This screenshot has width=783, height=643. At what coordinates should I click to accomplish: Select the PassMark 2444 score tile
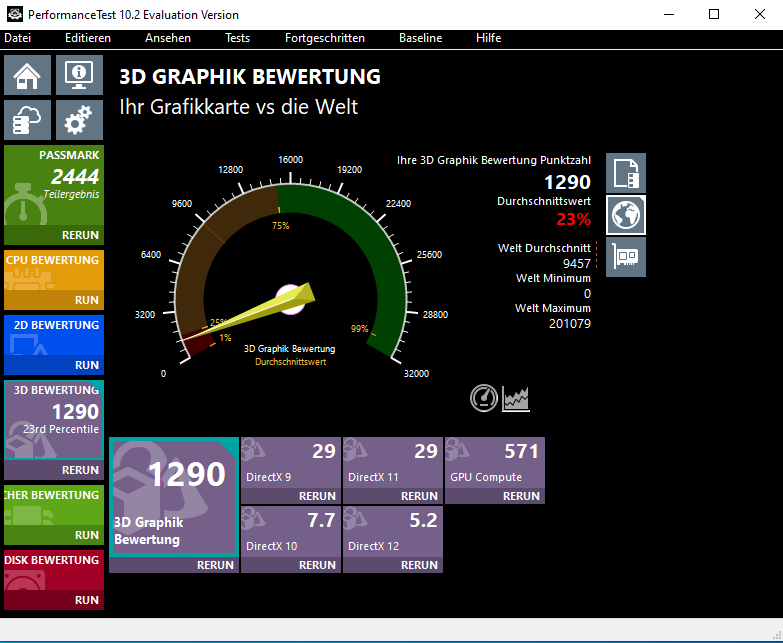[54, 186]
